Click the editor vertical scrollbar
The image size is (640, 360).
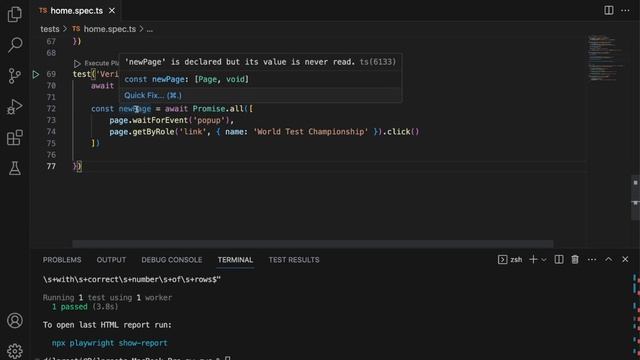(635, 197)
